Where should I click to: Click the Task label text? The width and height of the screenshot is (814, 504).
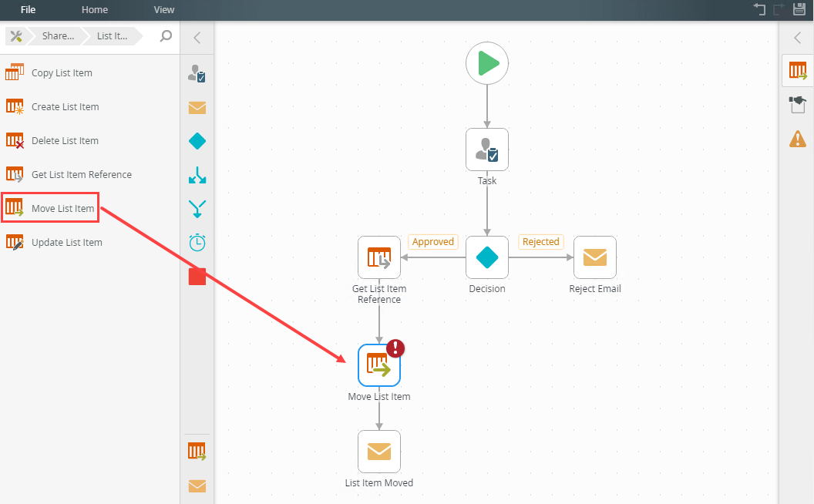pyautogui.click(x=487, y=180)
